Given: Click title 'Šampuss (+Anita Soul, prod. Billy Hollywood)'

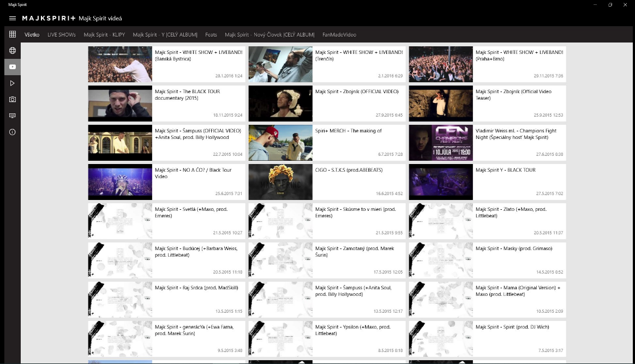Looking at the screenshot, I should click(x=353, y=291).
